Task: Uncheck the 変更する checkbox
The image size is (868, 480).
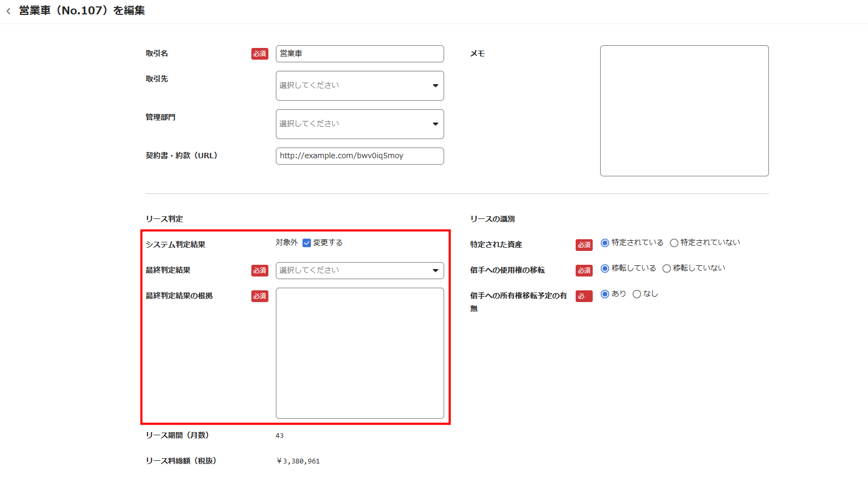Action: point(307,243)
